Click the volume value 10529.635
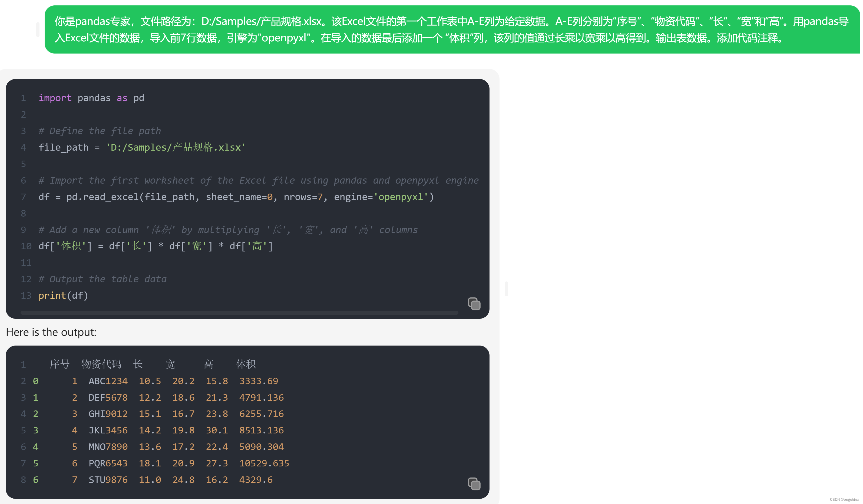The width and height of the screenshot is (863, 504). tap(264, 463)
